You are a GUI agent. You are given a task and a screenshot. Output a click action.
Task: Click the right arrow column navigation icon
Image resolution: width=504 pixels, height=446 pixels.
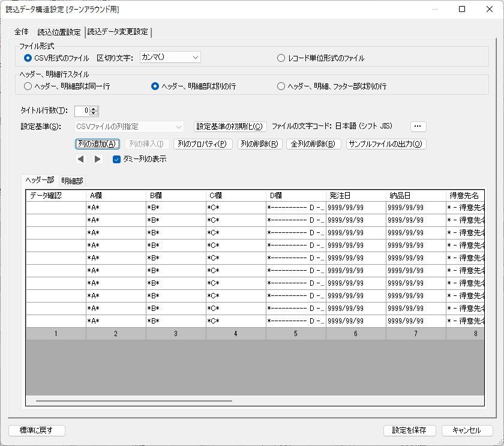[97, 159]
